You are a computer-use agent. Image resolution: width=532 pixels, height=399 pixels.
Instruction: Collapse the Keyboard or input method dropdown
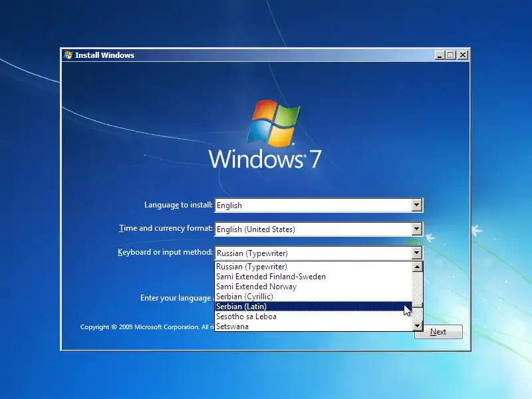(417, 253)
